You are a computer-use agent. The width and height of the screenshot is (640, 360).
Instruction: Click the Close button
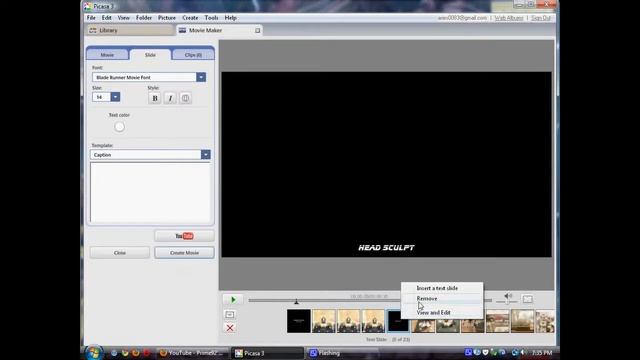click(x=120, y=253)
